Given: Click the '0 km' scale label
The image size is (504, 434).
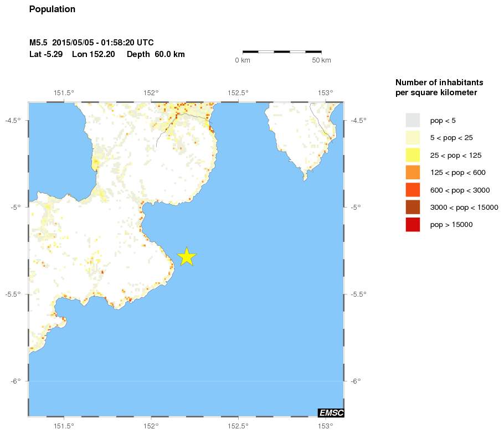Looking at the screenshot, I should 243,60.
